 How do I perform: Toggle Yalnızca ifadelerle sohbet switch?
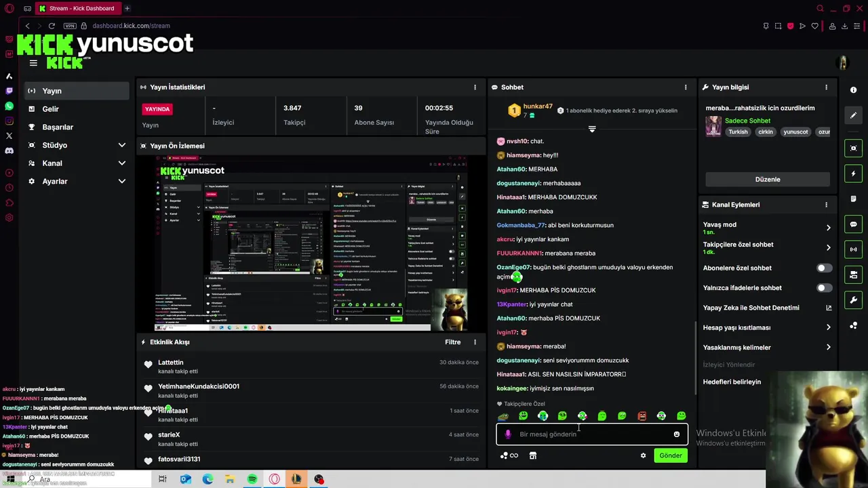824,288
